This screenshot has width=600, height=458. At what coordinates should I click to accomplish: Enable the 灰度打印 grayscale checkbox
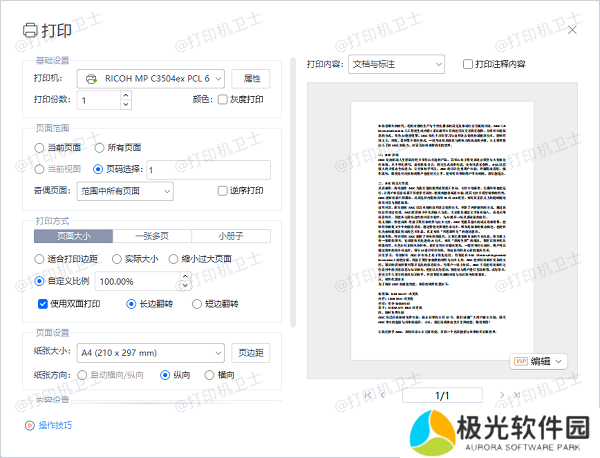click(x=222, y=99)
